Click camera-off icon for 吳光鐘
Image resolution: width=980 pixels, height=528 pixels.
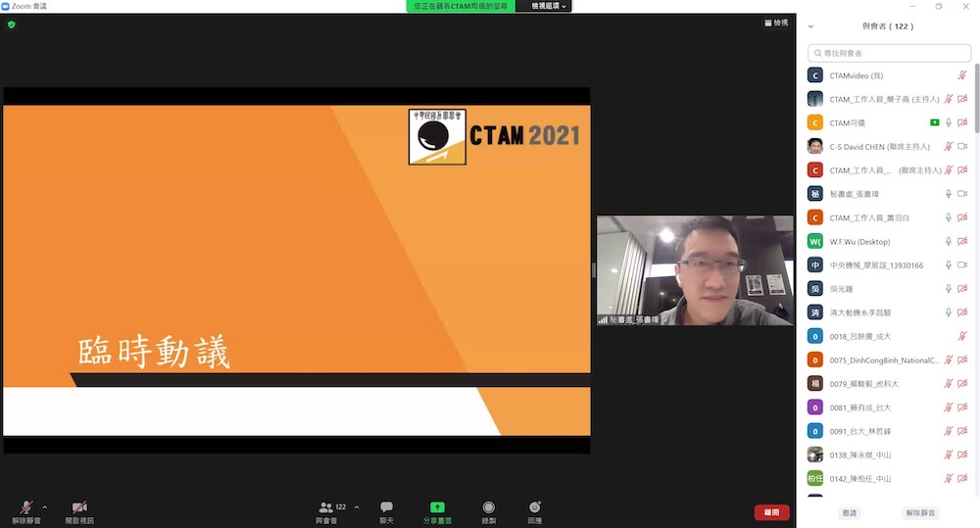(x=962, y=289)
